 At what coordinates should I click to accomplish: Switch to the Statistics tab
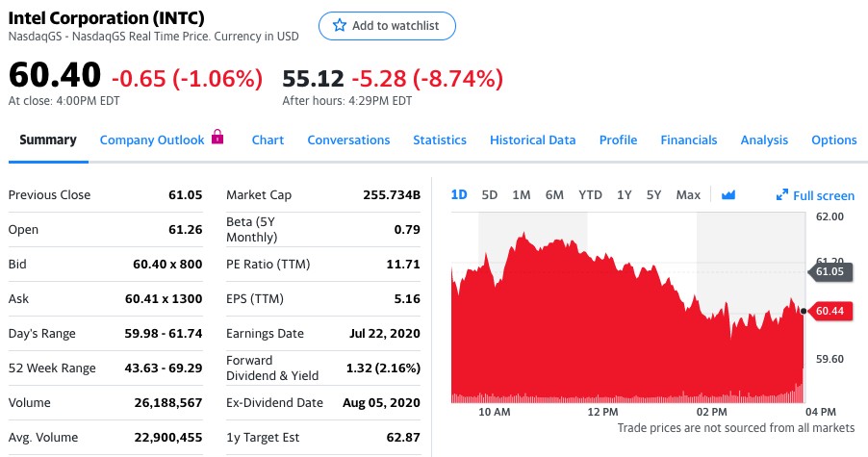click(440, 140)
